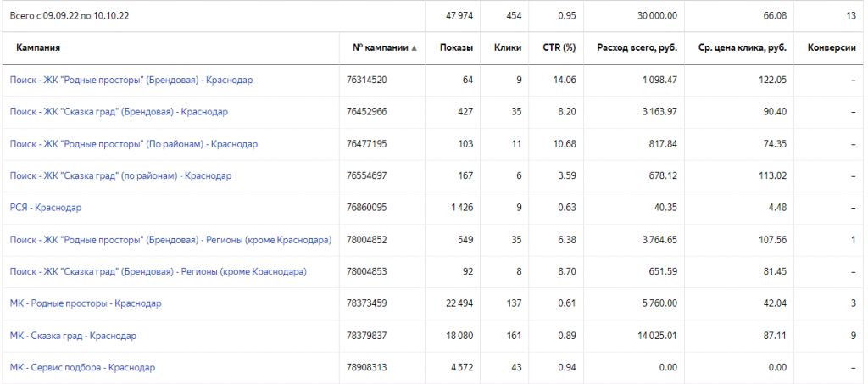Select average click price 4.48
Screen dimensions: 868x384
point(778,208)
